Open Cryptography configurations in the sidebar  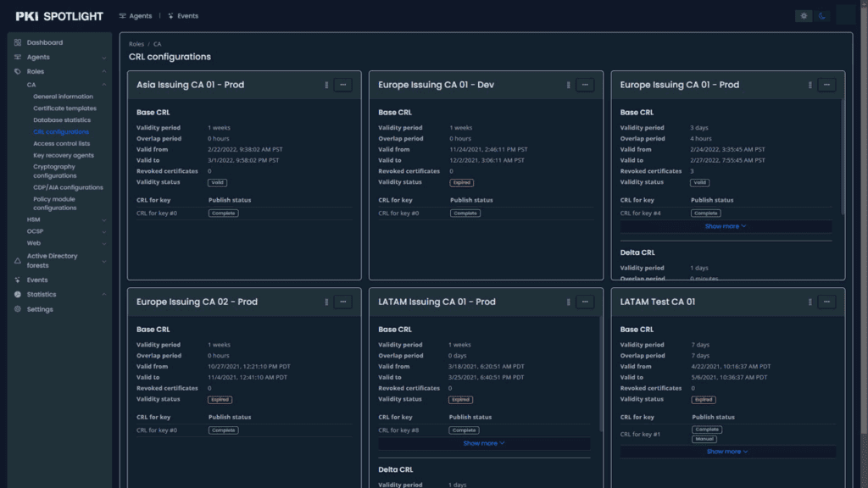[55, 171]
